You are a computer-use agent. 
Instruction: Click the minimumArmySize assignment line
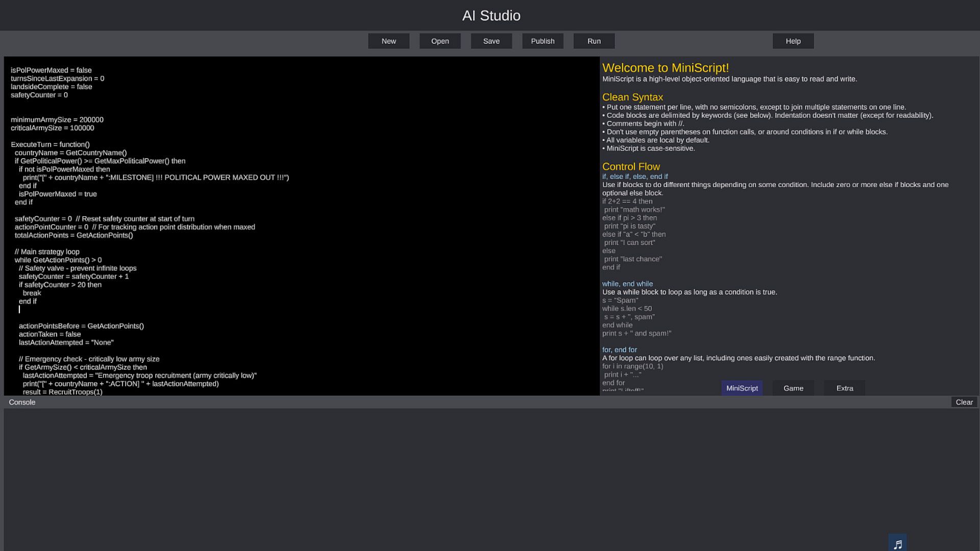pyautogui.click(x=57, y=120)
